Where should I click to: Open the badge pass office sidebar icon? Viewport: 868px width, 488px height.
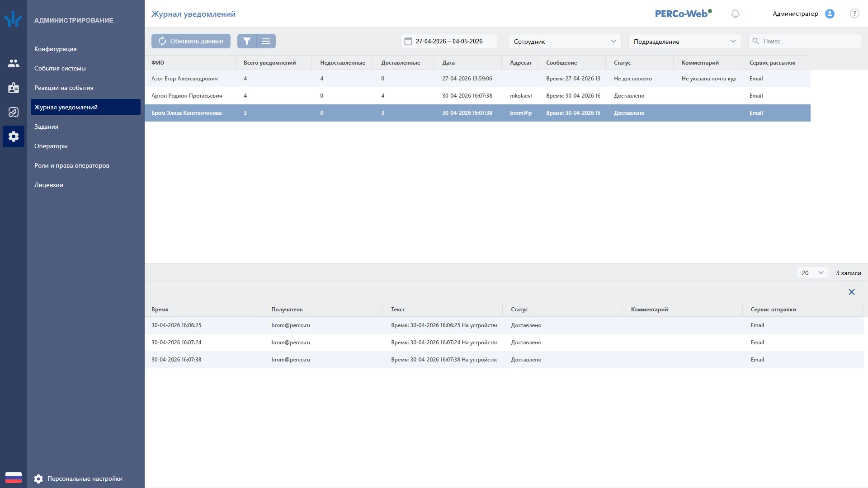click(x=14, y=88)
